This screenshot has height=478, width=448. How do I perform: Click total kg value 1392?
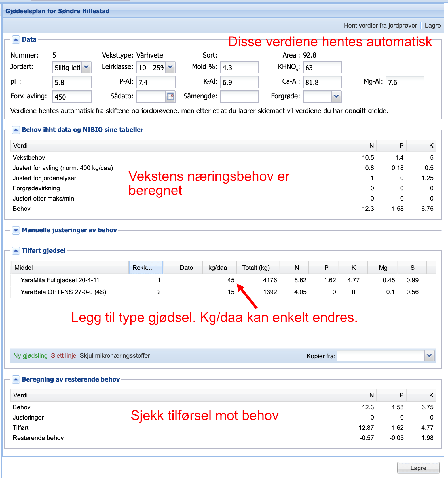(x=270, y=292)
